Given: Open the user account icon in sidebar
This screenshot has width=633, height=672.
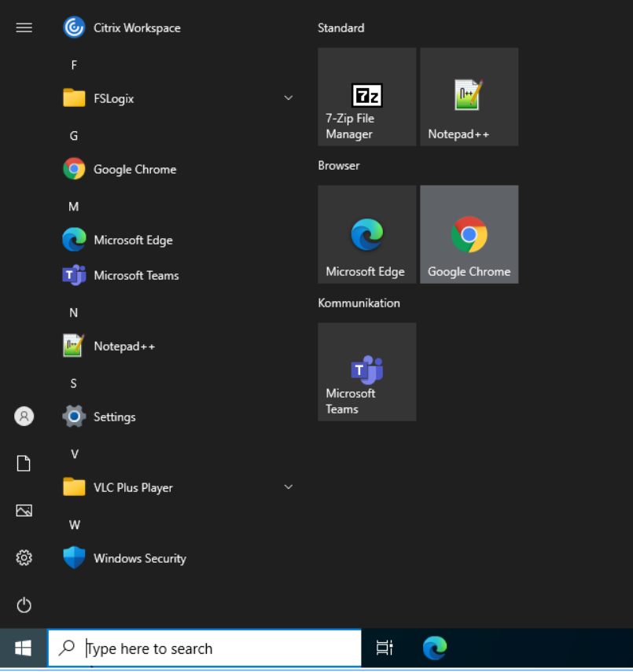Looking at the screenshot, I should (24, 416).
